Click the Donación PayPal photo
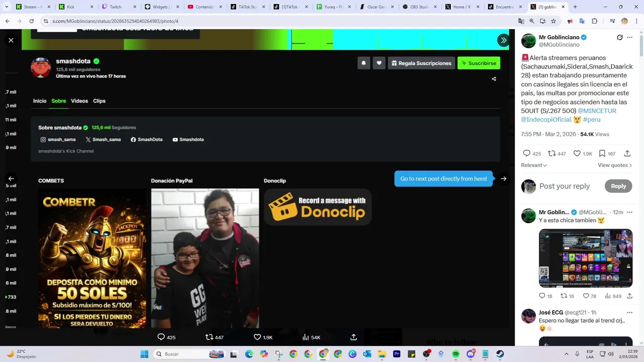The width and height of the screenshot is (644, 362). click(x=205, y=258)
